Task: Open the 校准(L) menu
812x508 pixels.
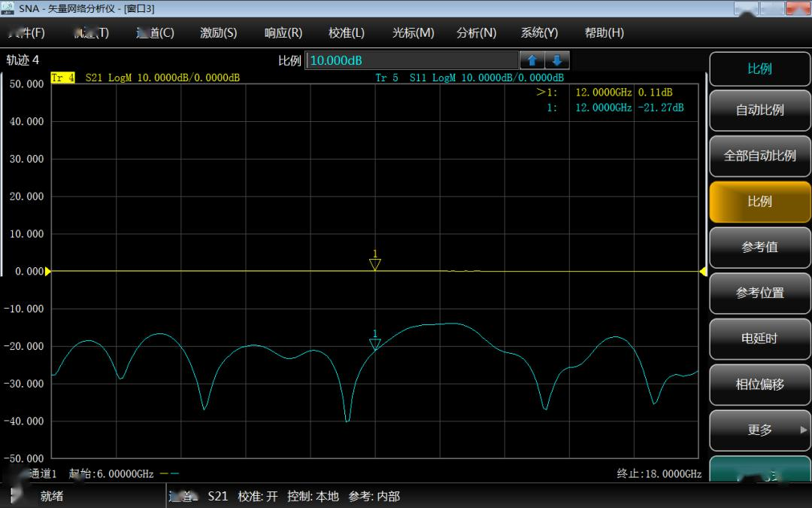Action: [x=347, y=33]
